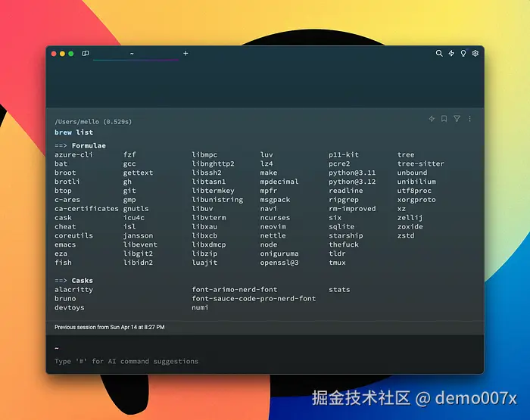This screenshot has height=420, width=530.
Task: Open Warp AI lightning bolt in title bar
Action: pos(451,54)
